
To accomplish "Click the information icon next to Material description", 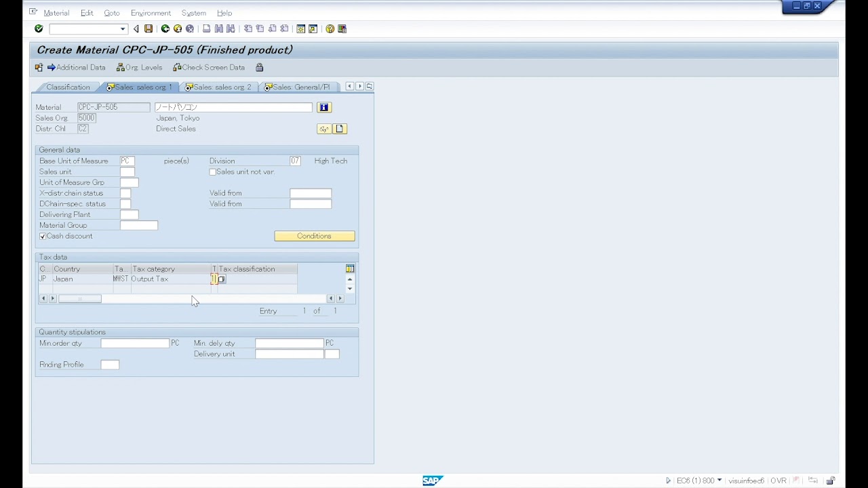I will [323, 107].
